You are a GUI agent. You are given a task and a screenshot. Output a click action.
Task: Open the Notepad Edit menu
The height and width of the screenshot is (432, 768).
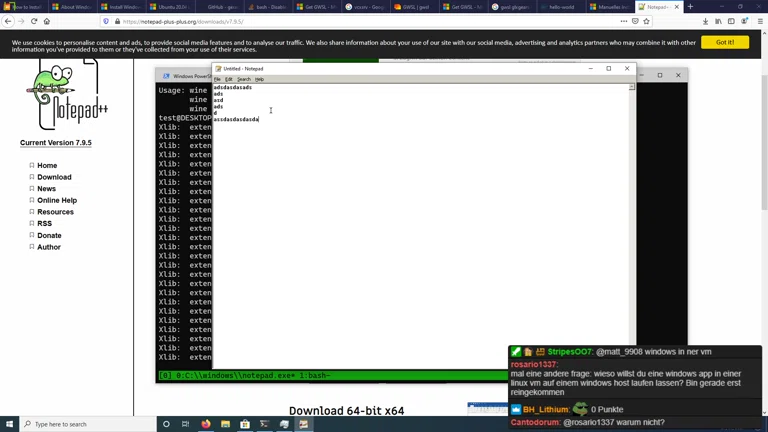click(x=228, y=79)
